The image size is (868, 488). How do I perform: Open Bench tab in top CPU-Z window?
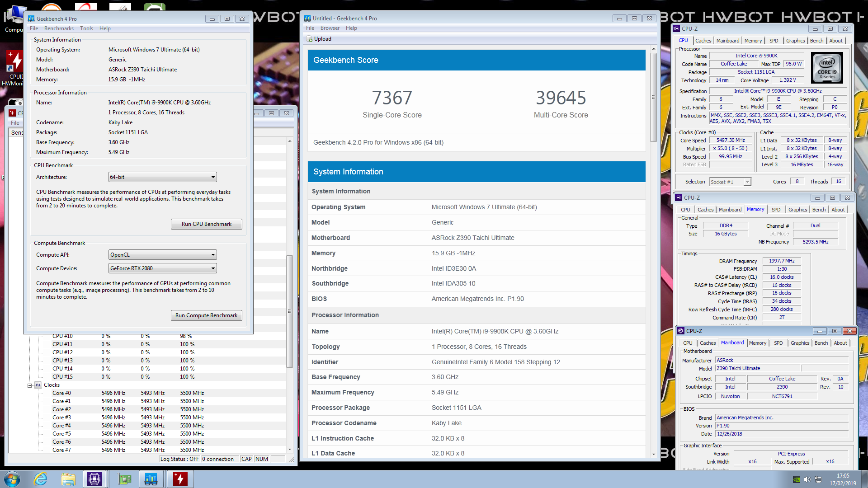[x=816, y=41]
